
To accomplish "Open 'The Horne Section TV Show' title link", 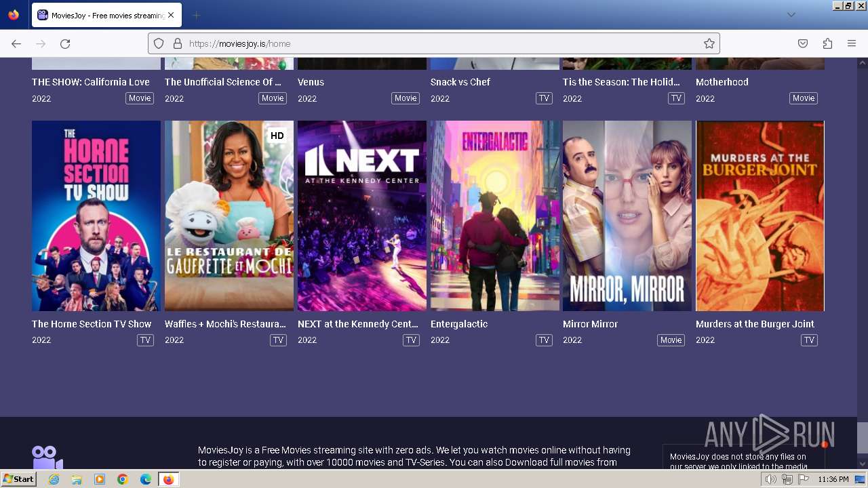I will pos(92,324).
